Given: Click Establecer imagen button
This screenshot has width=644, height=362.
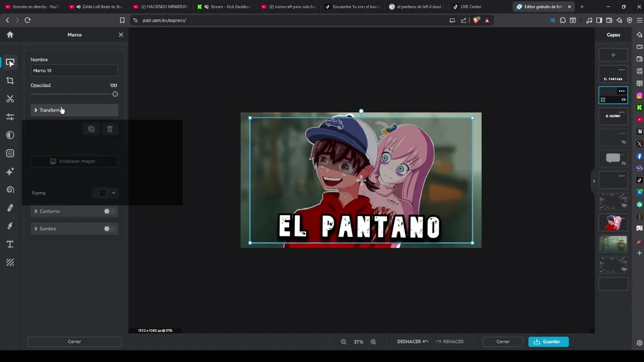Looking at the screenshot, I should [74, 161].
